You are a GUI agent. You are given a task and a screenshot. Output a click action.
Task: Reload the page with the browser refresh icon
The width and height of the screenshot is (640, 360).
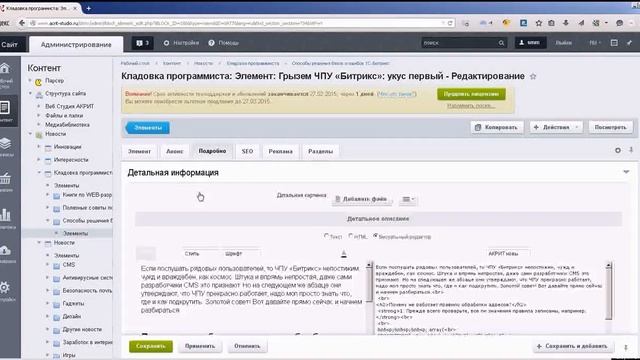pos(450,23)
